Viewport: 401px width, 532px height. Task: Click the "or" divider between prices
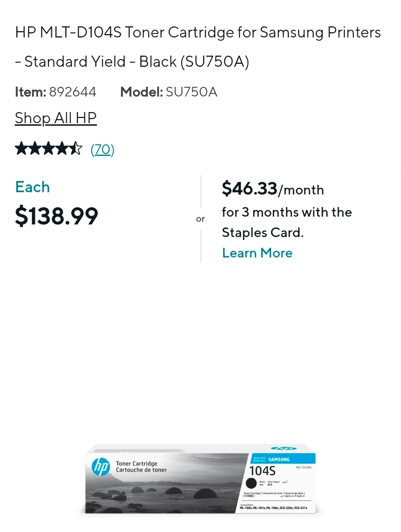pos(200,219)
